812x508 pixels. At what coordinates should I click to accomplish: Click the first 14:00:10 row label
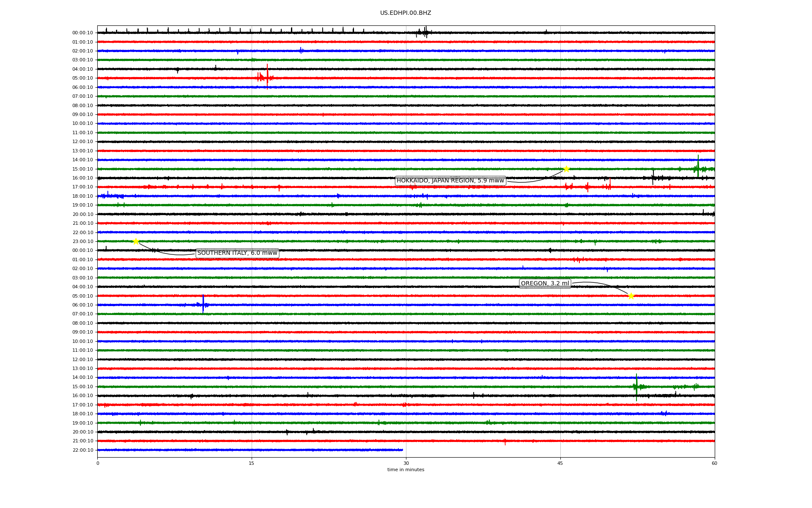click(83, 160)
